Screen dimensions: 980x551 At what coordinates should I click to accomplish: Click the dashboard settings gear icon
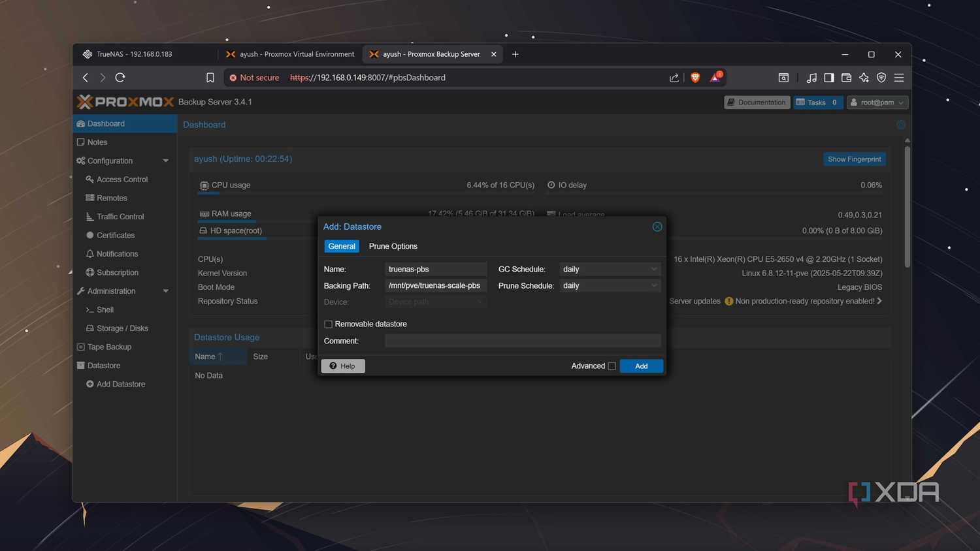click(x=901, y=125)
